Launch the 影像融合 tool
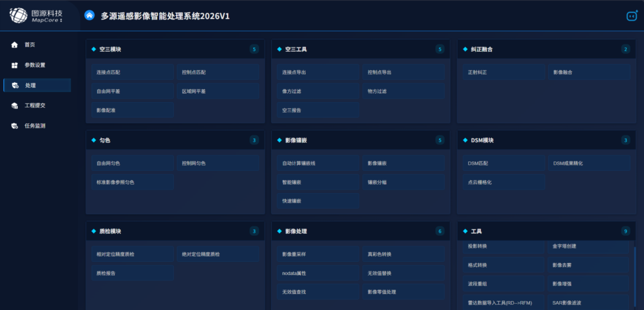 tap(589, 72)
